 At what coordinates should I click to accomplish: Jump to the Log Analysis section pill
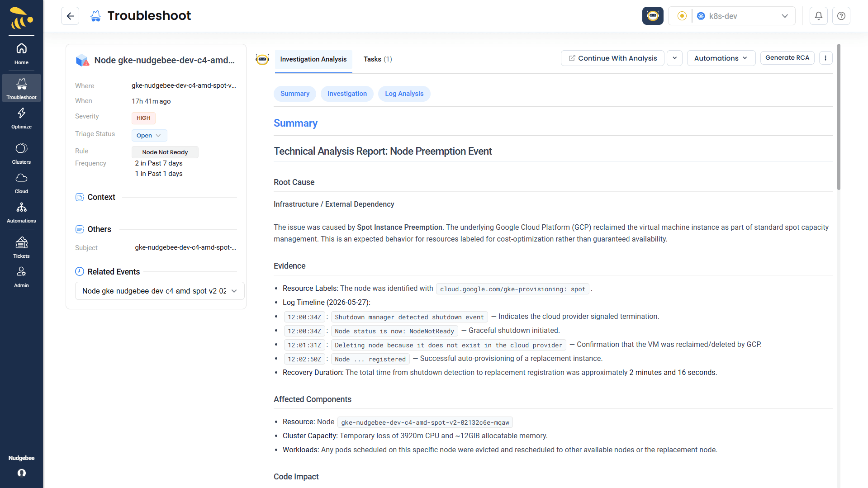tap(404, 94)
